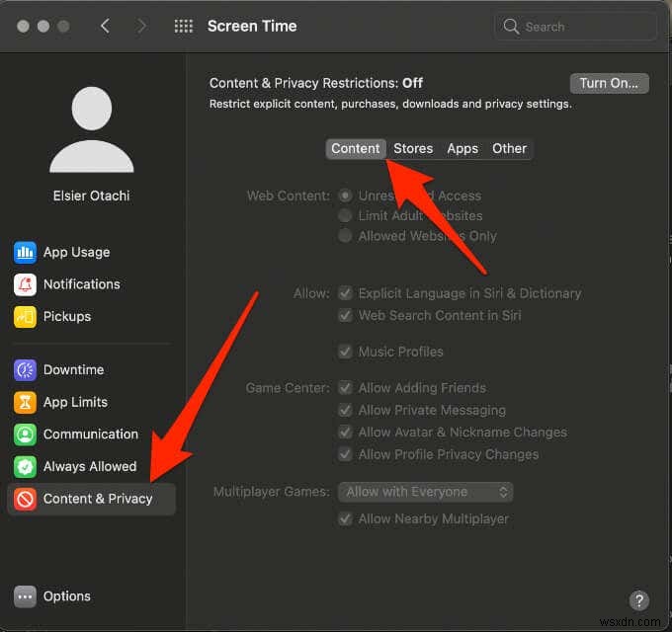Toggle Allow Adding Friends checkbox
The width and height of the screenshot is (672, 632).
coord(345,388)
